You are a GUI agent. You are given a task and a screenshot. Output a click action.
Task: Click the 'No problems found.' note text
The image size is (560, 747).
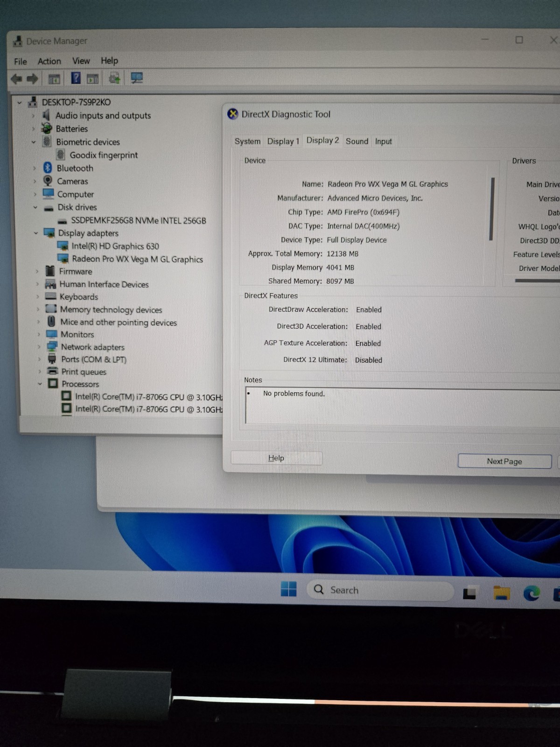tap(294, 394)
